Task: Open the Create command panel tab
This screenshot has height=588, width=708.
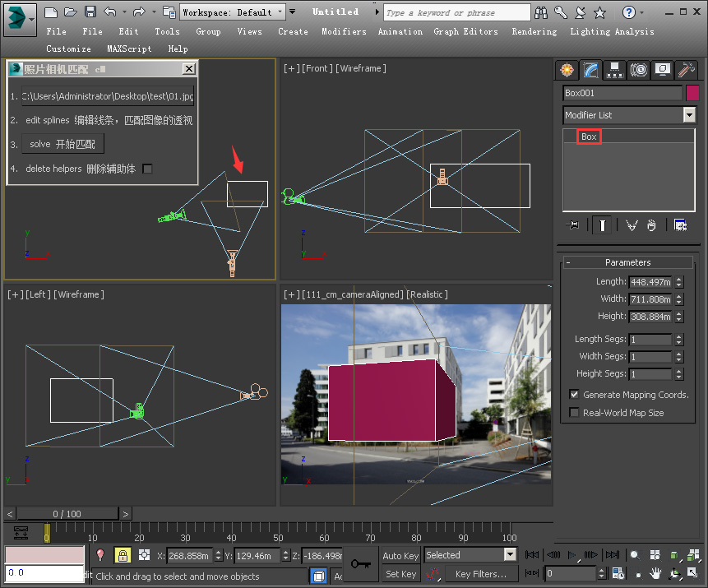Action: coord(565,70)
